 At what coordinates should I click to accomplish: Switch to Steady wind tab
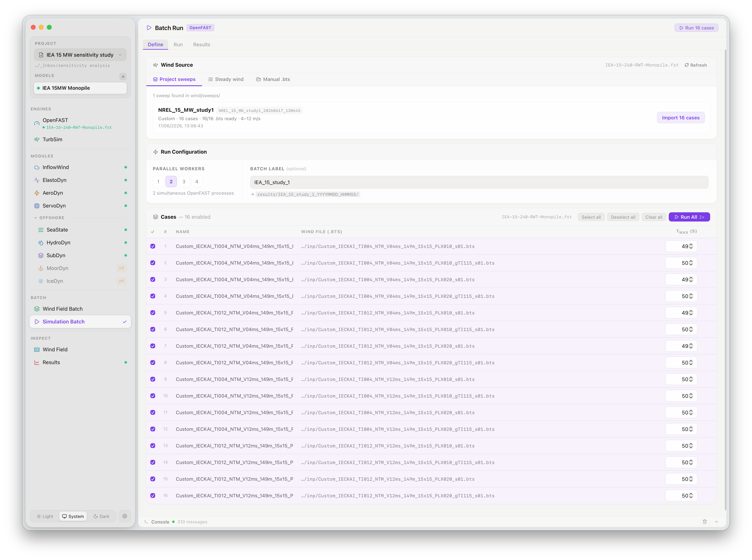[226, 79]
